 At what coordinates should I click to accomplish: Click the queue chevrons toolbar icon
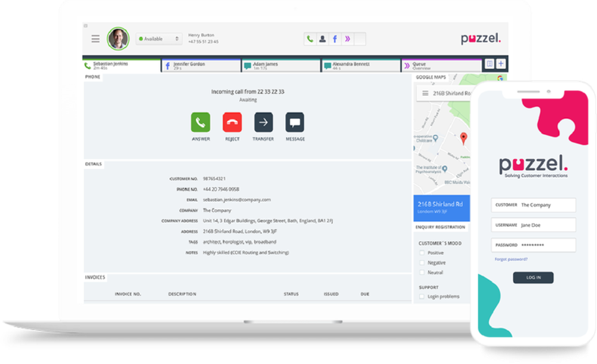point(347,39)
